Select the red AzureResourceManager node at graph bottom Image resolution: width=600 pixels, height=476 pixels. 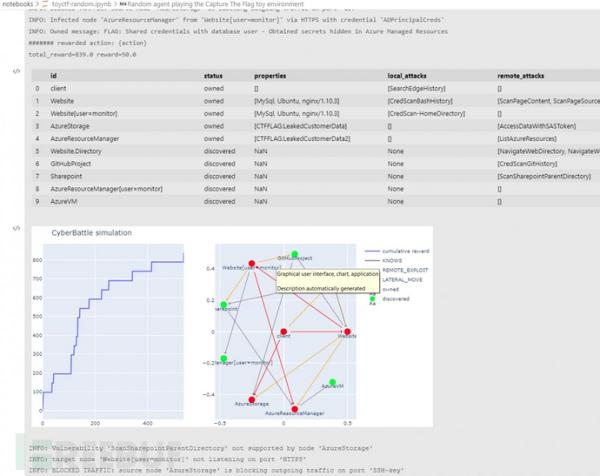pyautogui.click(x=293, y=408)
